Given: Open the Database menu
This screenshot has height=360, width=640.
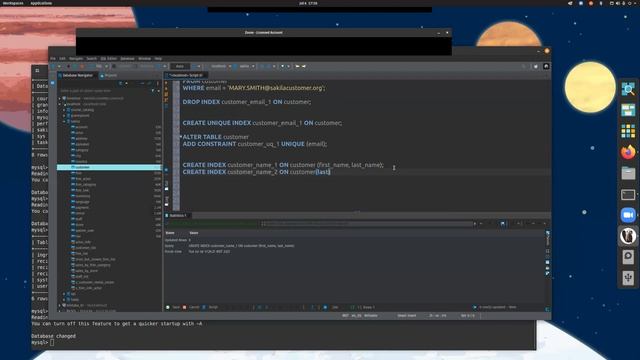Looking at the screenshot, I should click(127, 59).
